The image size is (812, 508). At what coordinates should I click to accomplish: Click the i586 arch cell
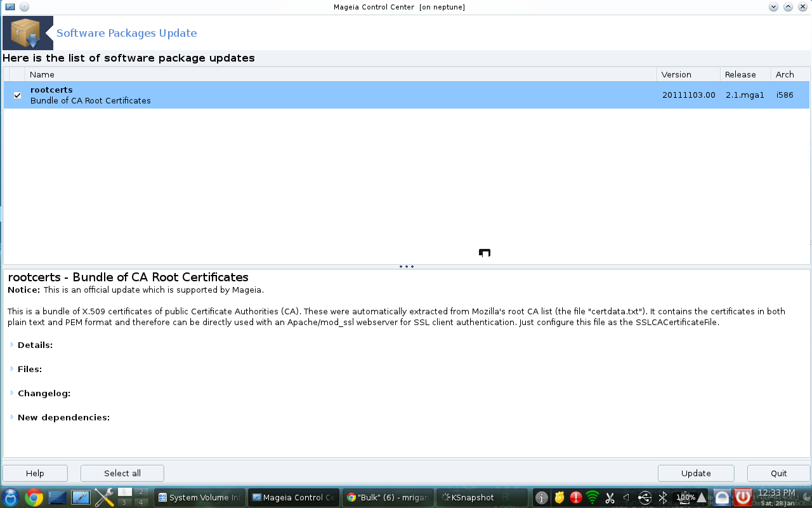coord(785,95)
